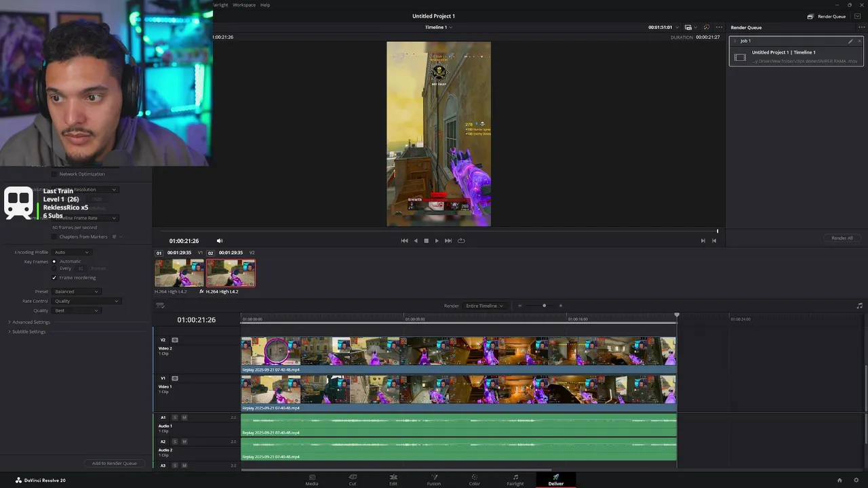Screen dimensions: 868x488
Task: Toggle Video 1 track enable icon
Action: tap(175, 378)
